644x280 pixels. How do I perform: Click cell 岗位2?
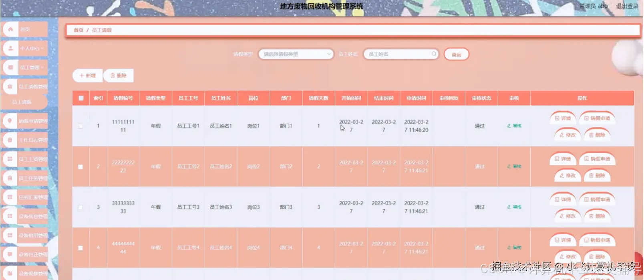pyautogui.click(x=253, y=166)
